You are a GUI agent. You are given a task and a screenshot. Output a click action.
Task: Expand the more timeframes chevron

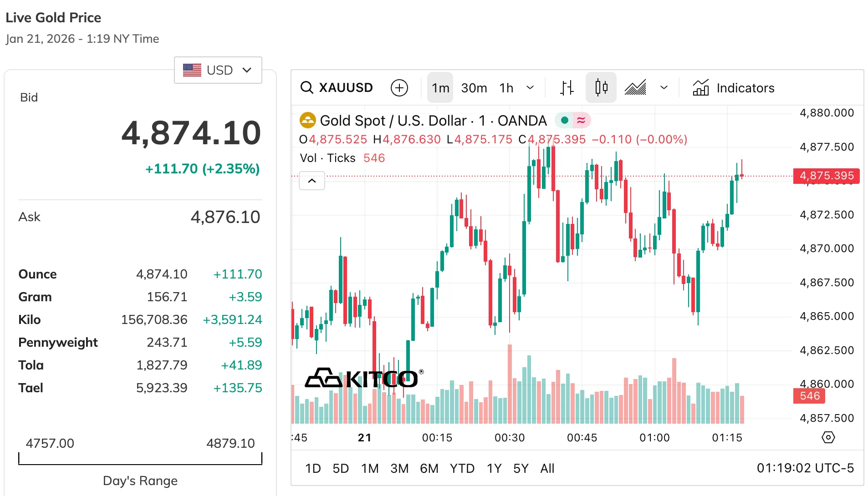pos(530,88)
